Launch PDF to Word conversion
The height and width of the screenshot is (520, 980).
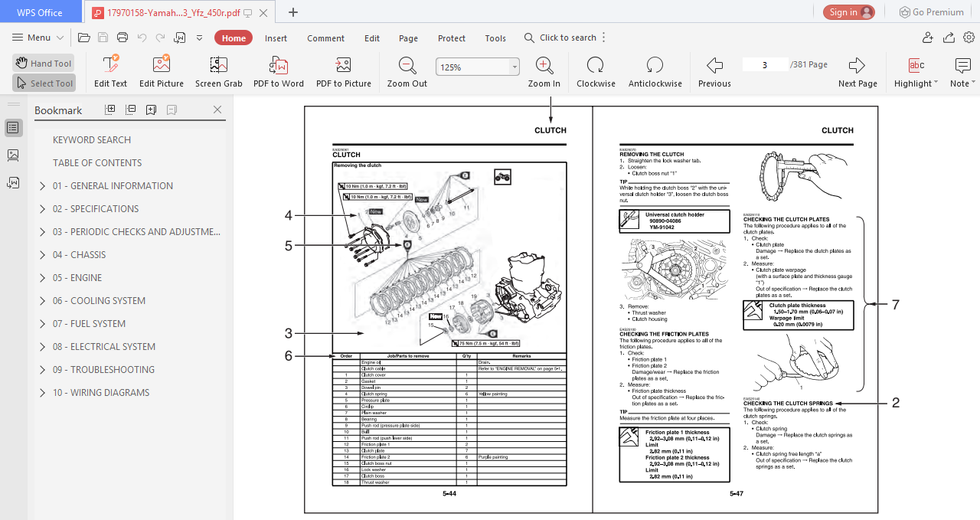279,73
